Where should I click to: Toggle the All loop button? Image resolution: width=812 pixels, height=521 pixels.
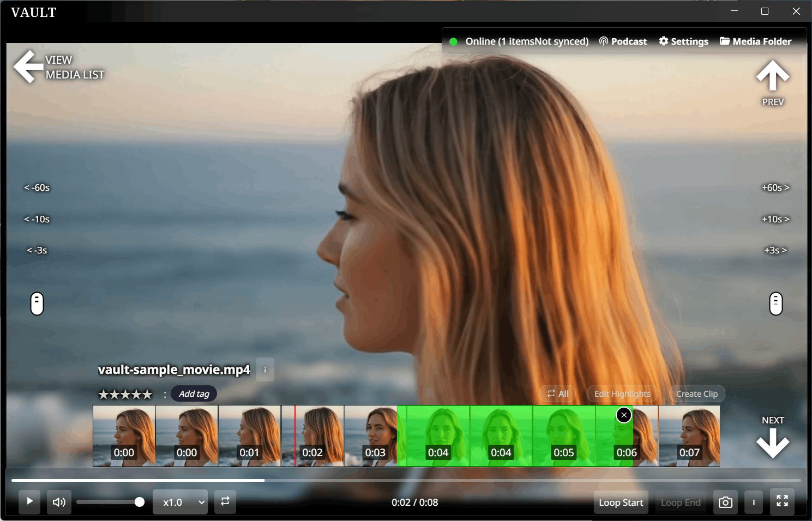(x=557, y=393)
